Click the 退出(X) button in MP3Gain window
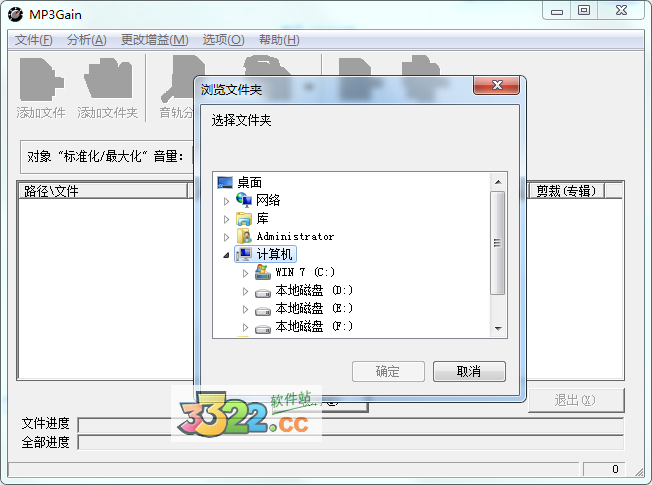This screenshot has width=652, height=485. pos(576,400)
